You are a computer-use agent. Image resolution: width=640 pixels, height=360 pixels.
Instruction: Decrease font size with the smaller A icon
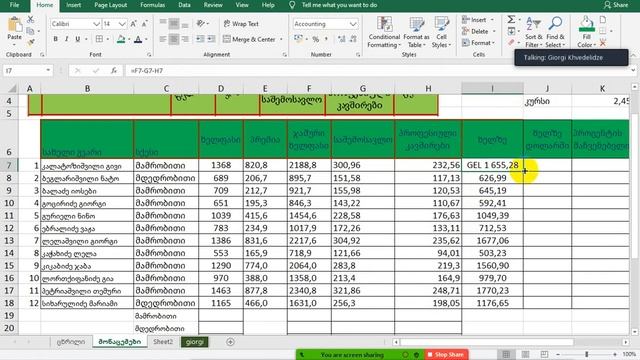[x=144, y=24]
